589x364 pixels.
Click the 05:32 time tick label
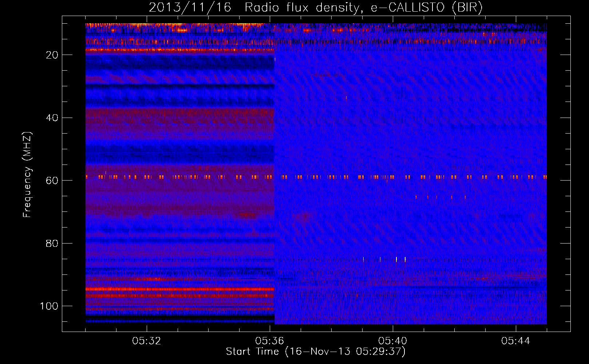pos(147,341)
